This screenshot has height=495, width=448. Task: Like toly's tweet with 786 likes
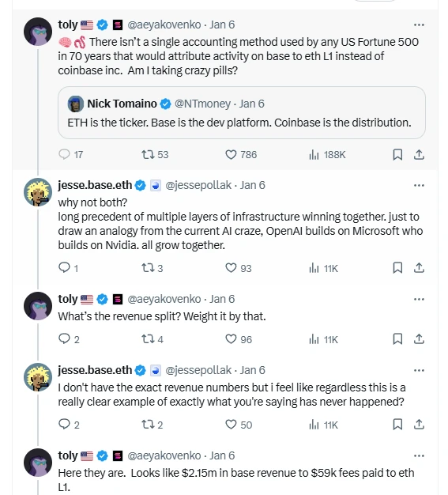pyautogui.click(x=241, y=155)
